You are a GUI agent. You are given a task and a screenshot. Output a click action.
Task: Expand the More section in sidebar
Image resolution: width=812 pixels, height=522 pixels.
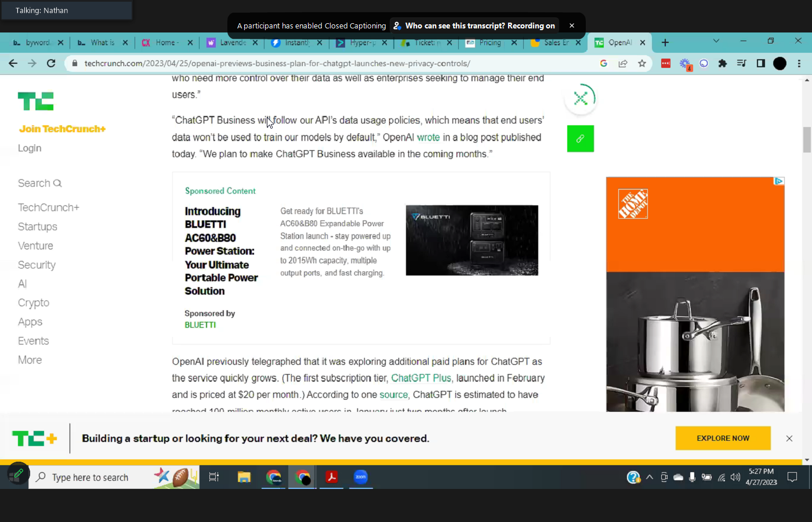30,360
